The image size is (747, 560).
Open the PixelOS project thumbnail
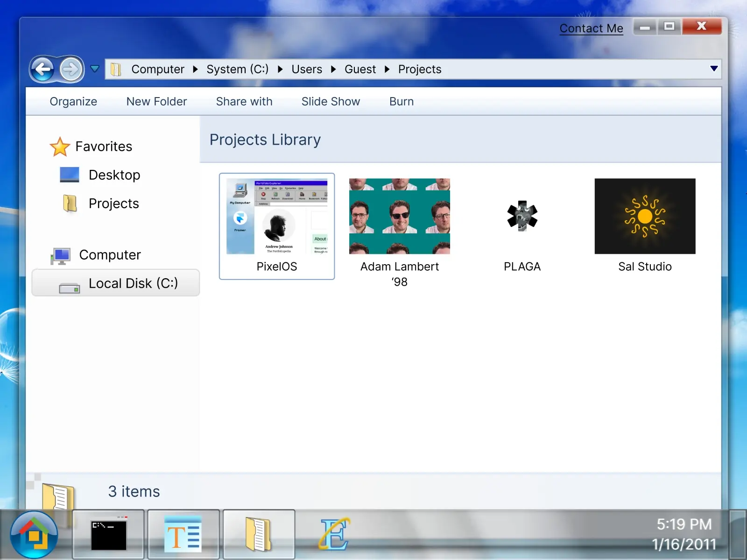point(277,216)
